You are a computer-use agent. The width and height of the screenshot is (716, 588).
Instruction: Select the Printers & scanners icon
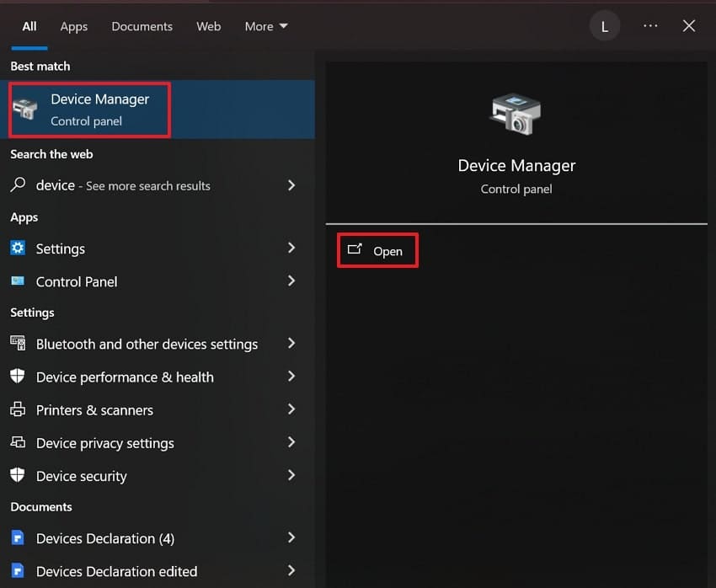[18, 410]
